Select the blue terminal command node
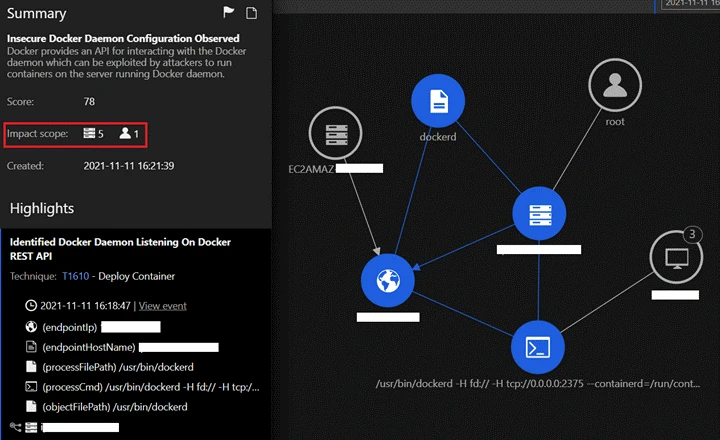Screen dimensions: 720x440 [538, 347]
